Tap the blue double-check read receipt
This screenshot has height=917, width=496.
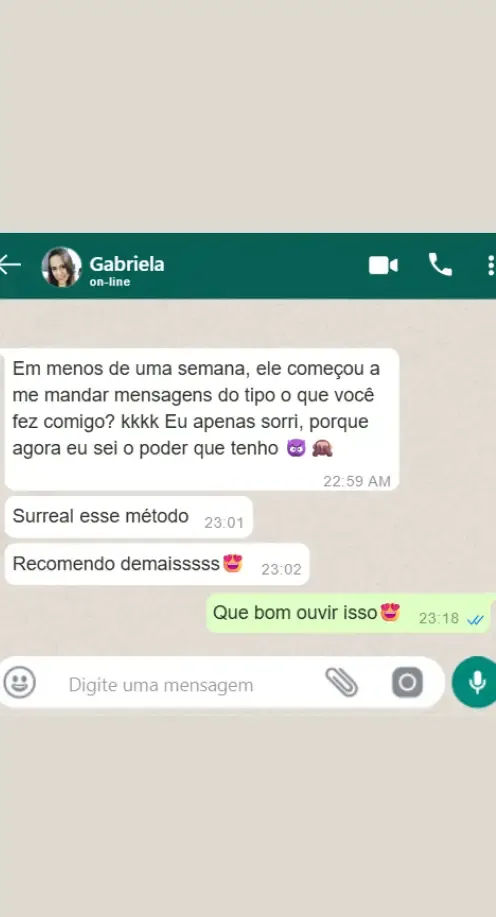pos(476,620)
